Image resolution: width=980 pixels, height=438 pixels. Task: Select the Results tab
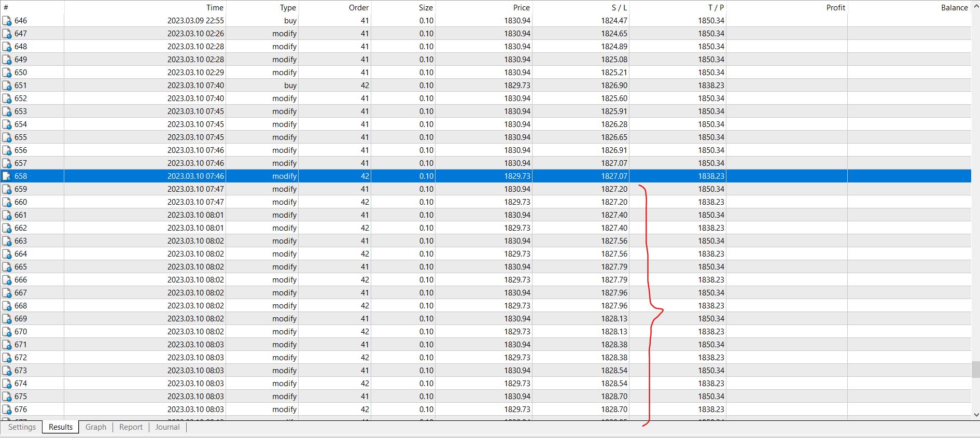point(61,427)
